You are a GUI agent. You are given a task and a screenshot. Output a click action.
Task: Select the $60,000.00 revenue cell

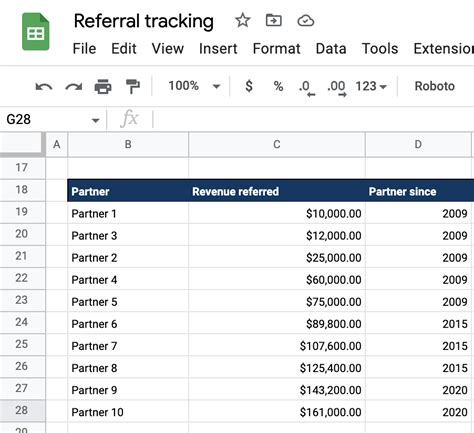coord(277,279)
